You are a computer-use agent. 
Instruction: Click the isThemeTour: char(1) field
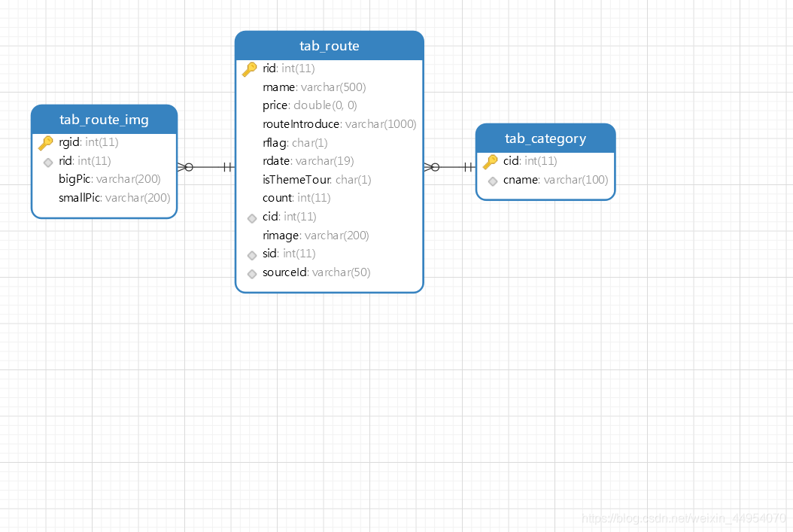pyautogui.click(x=317, y=180)
